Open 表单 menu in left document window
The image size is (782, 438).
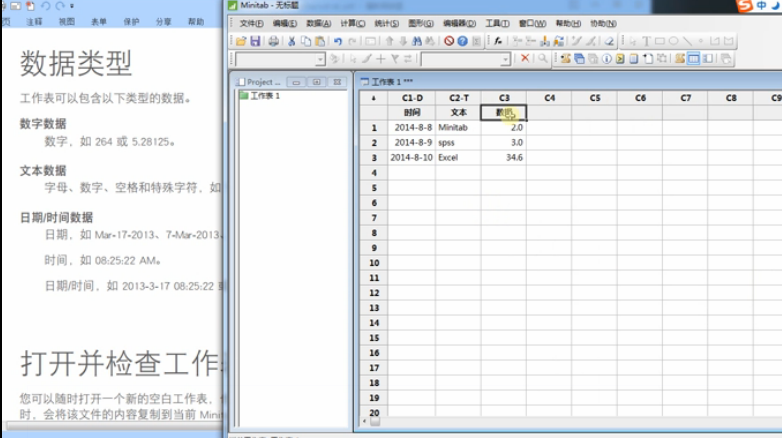point(99,22)
